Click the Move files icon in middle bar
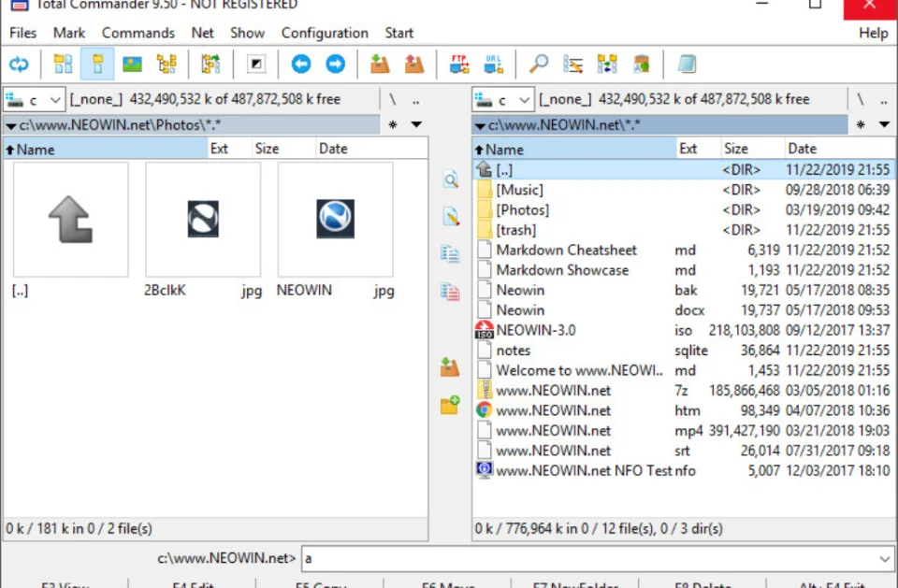Viewport: 898px width, 588px height. click(x=450, y=292)
